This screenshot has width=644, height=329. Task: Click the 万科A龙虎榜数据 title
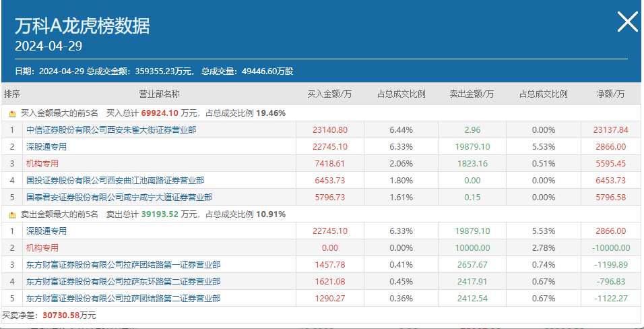83,26
